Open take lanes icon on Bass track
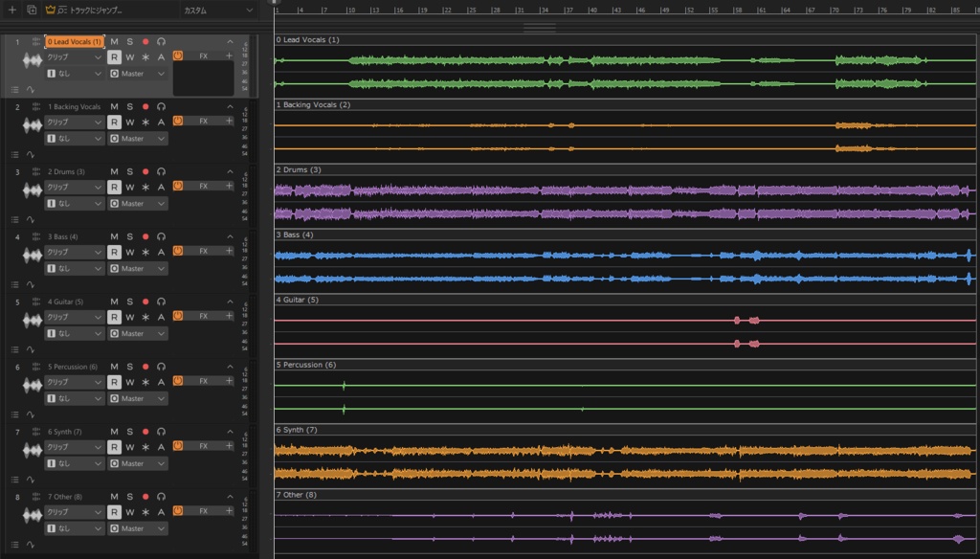The width and height of the screenshot is (980, 559). click(x=15, y=285)
